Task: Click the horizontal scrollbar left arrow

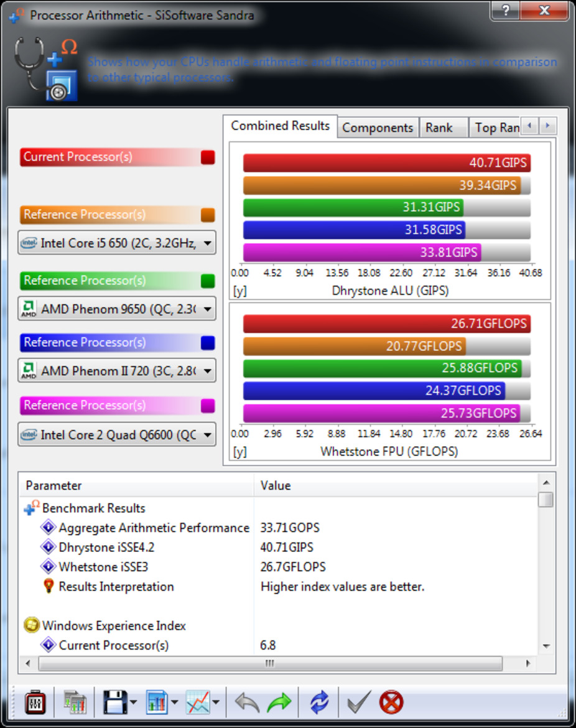Action: [x=28, y=663]
